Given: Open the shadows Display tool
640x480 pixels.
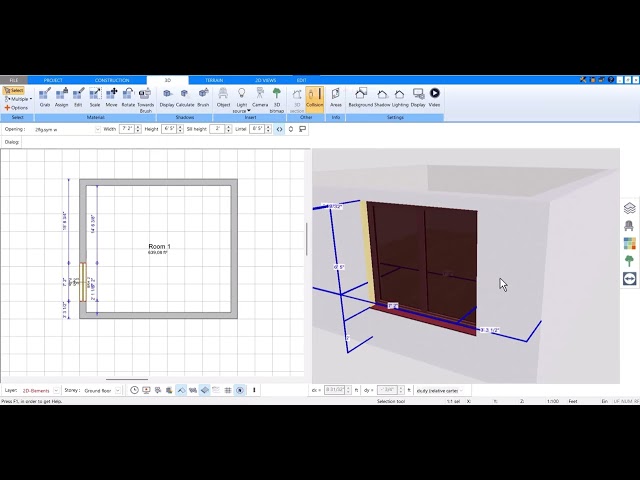Looking at the screenshot, I should (167, 98).
